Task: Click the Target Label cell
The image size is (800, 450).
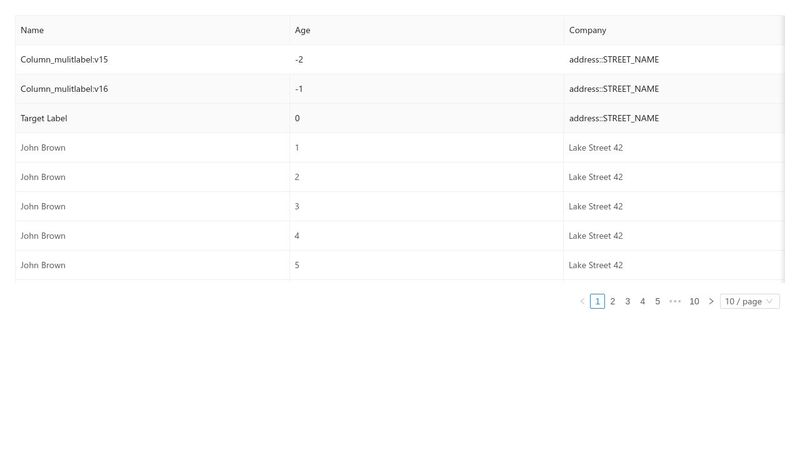Action: pos(44,118)
